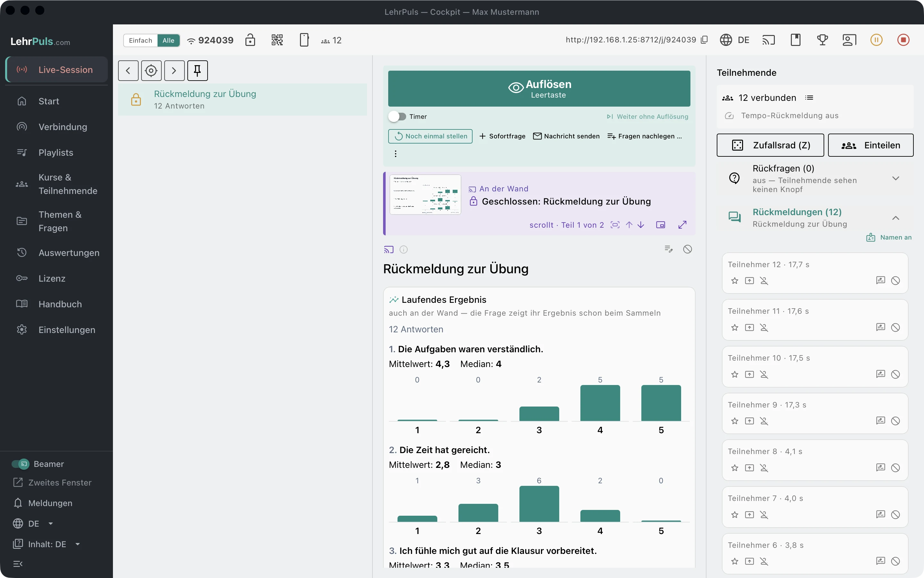The height and width of the screenshot is (578, 924).
Task: Toggle Tempo-Rückmeldung aus
Action: (782, 116)
